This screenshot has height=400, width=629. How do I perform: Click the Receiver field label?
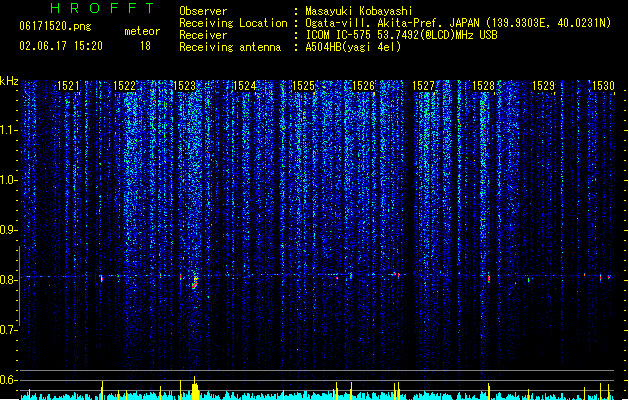pyautogui.click(x=203, y=35)
